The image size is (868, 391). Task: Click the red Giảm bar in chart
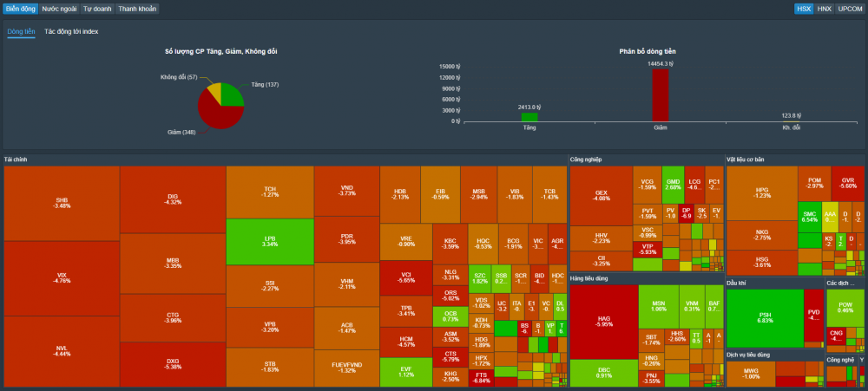click(x=661, y=94)
